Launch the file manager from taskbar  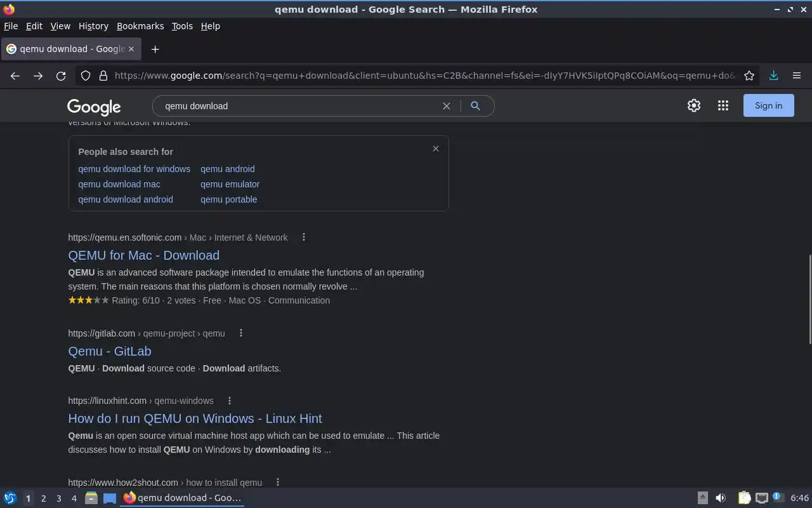[x=91, y=498]
